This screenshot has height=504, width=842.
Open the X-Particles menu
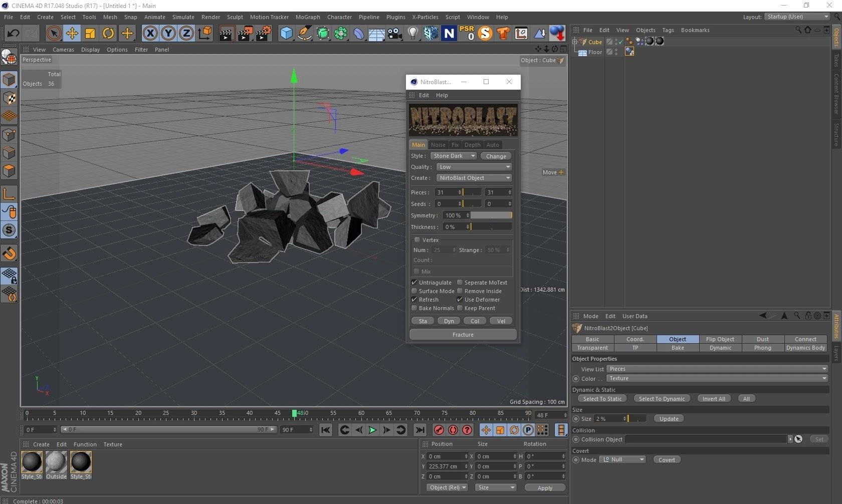(x=425, y=17)
